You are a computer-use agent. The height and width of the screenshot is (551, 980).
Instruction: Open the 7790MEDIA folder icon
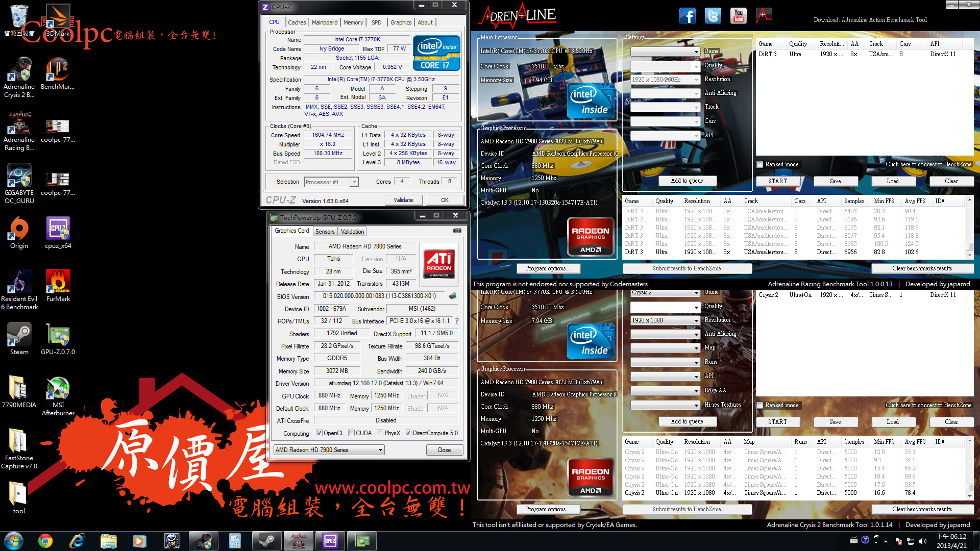point(19,392)
